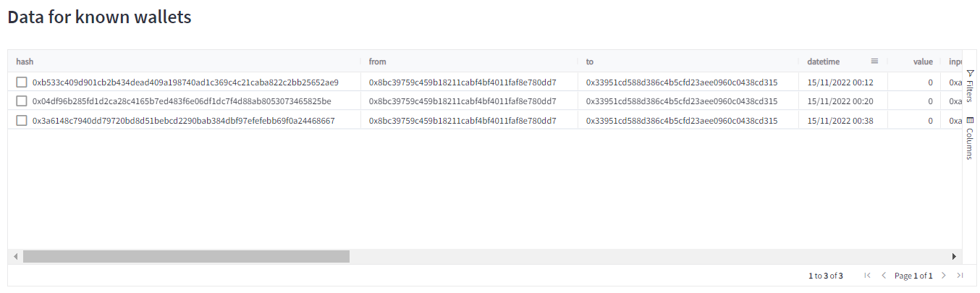Click the value cell 0 in the 00:20 row

tap(931, 101)
